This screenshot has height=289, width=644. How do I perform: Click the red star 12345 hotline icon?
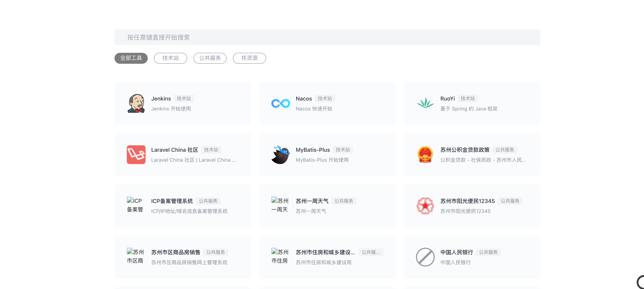(x=425, y=206)
